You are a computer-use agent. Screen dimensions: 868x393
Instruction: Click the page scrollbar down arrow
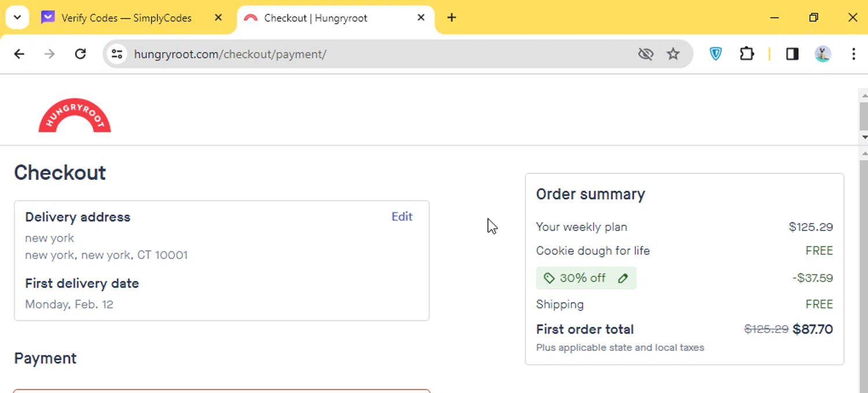[864, 137]
